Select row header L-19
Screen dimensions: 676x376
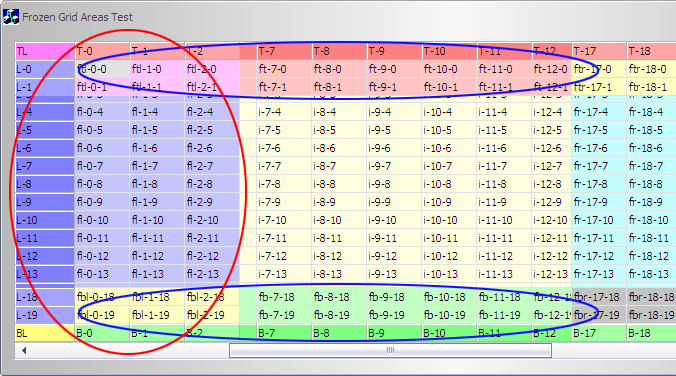pyautogui.click(x=45, y=315)
